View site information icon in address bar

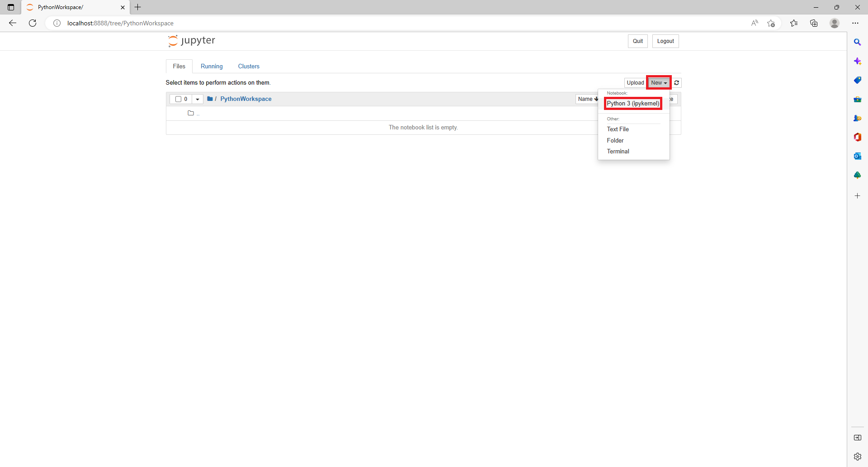pos(57,23)
